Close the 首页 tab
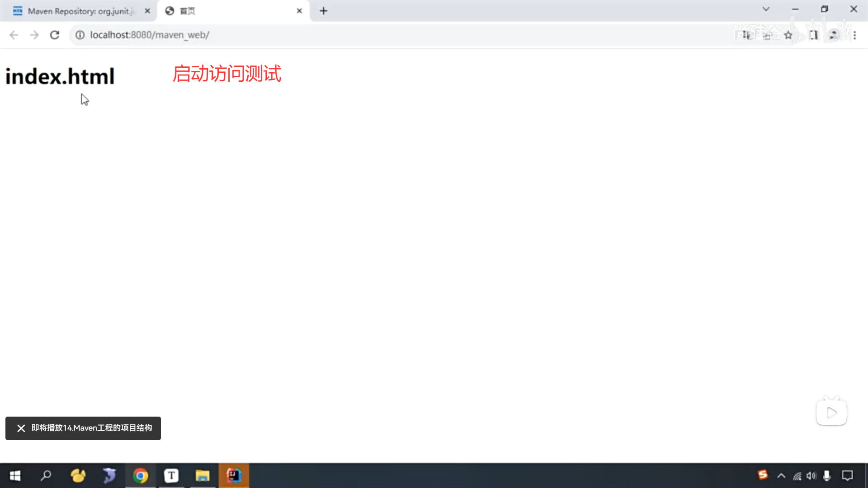 pos(299,11)
